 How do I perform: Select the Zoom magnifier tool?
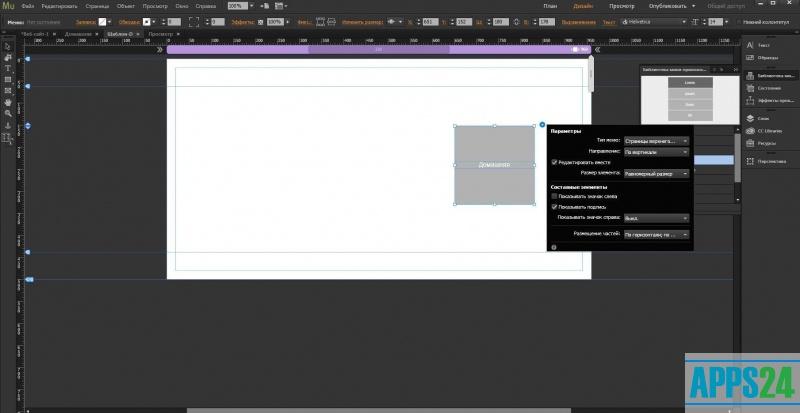7,113
